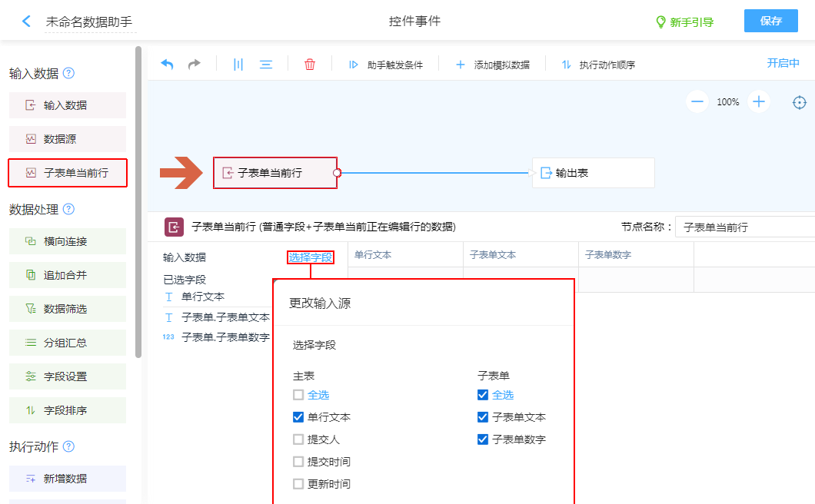The image size is (815, 504).
Task: Click the 选择字段 link
Action: point(311,257)
